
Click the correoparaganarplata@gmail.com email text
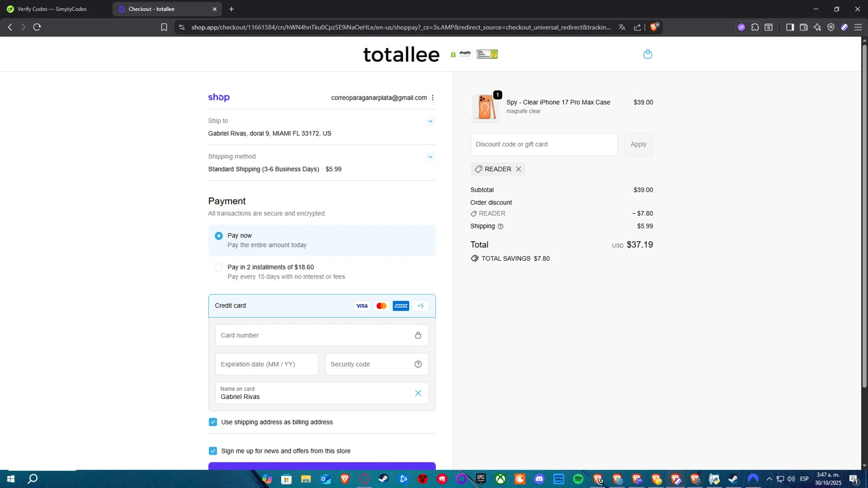[379, 98]
